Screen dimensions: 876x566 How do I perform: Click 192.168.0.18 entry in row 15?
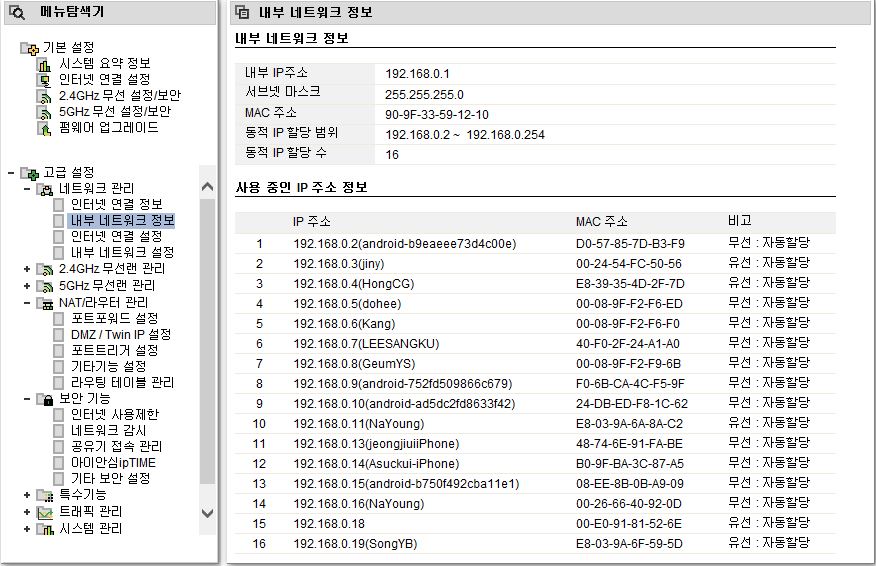[329, 524]
